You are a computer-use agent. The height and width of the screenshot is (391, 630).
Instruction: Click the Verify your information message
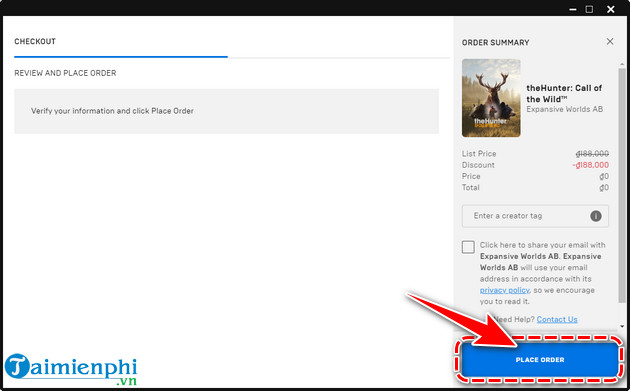click(x=112, y=111)
